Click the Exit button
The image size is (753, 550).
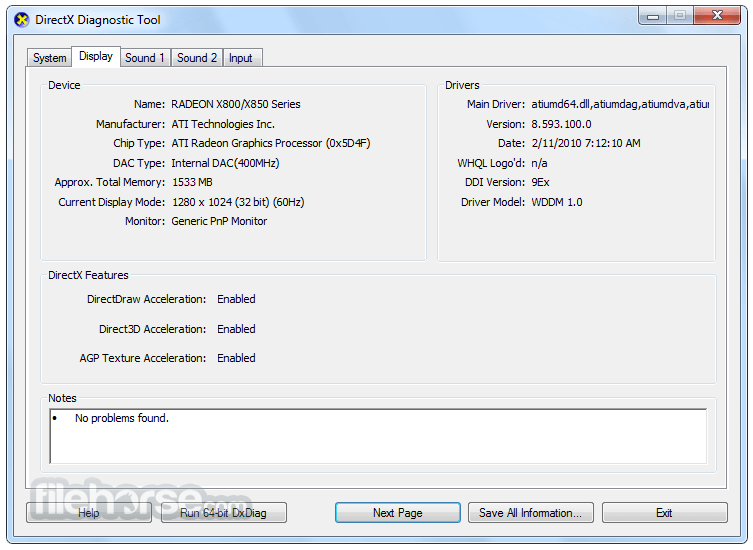[x=665, y=513]
